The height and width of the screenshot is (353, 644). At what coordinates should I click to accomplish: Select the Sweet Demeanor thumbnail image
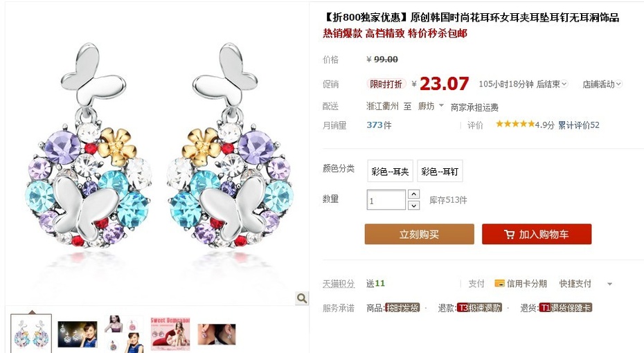click(x=170, y=334)
